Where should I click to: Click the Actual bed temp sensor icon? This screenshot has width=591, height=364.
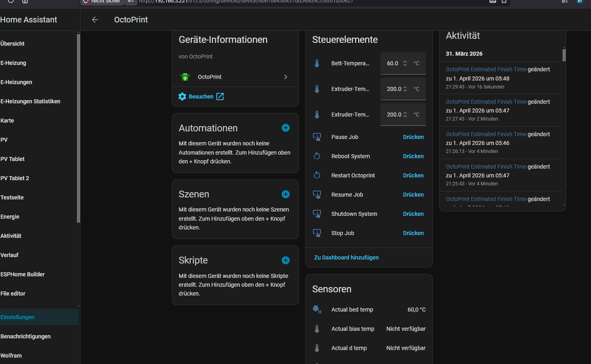(317, 309)
